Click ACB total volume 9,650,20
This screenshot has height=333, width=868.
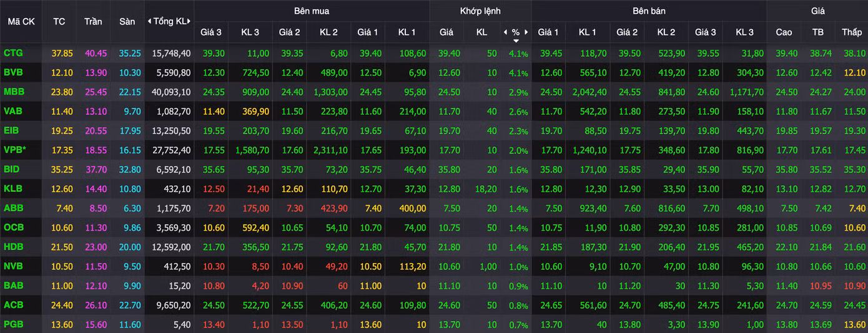[x=174, y=305]
